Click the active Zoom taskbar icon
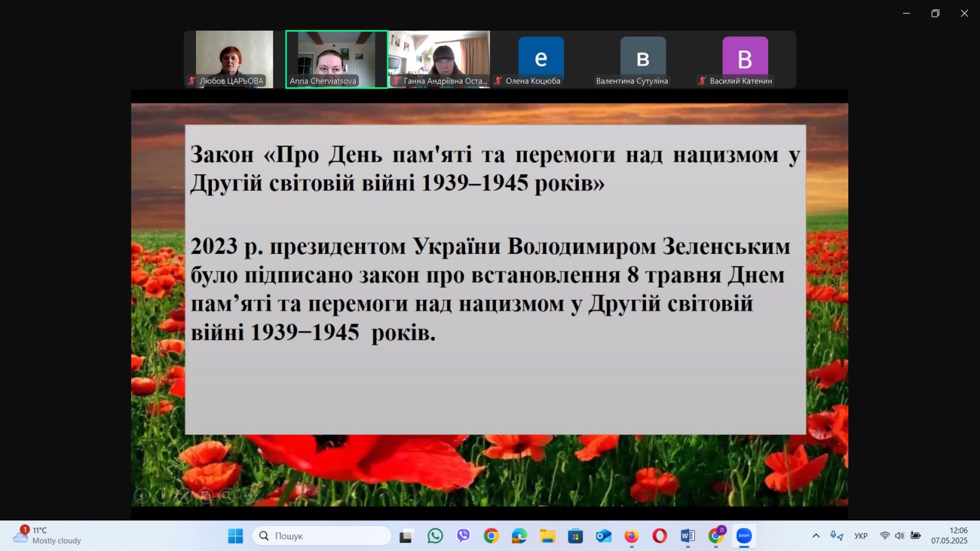980x551 pixels. click(x=744, y=536)
